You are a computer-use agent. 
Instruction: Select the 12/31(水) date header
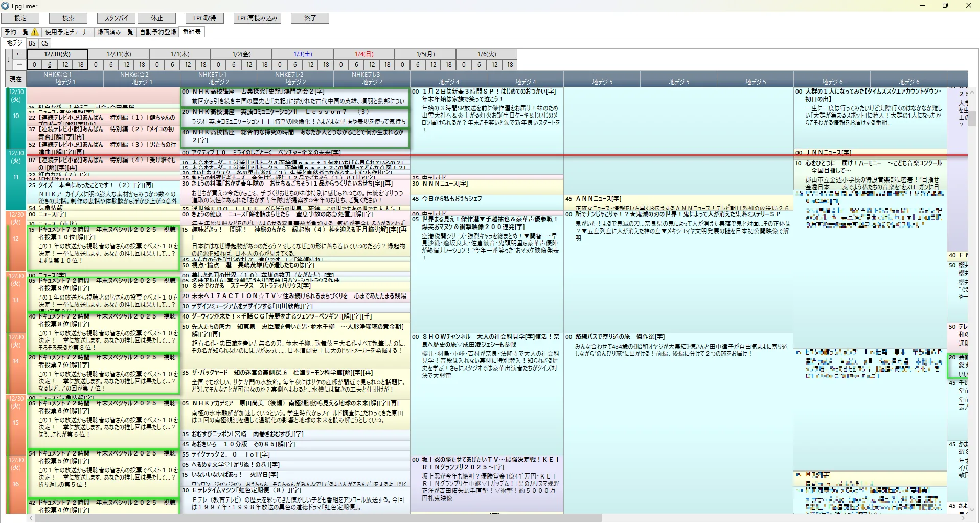coord(119,54)
